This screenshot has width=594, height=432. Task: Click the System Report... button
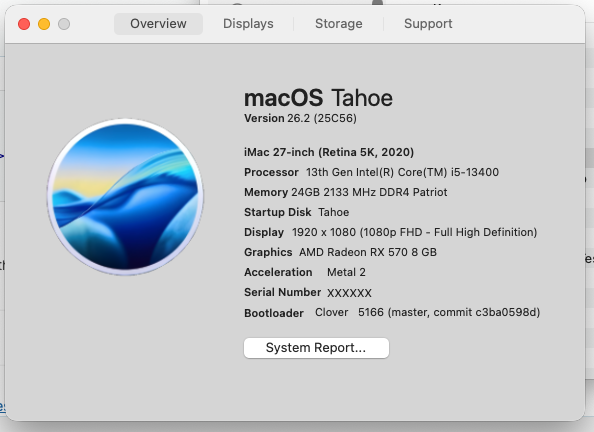[x=316, y=348]
